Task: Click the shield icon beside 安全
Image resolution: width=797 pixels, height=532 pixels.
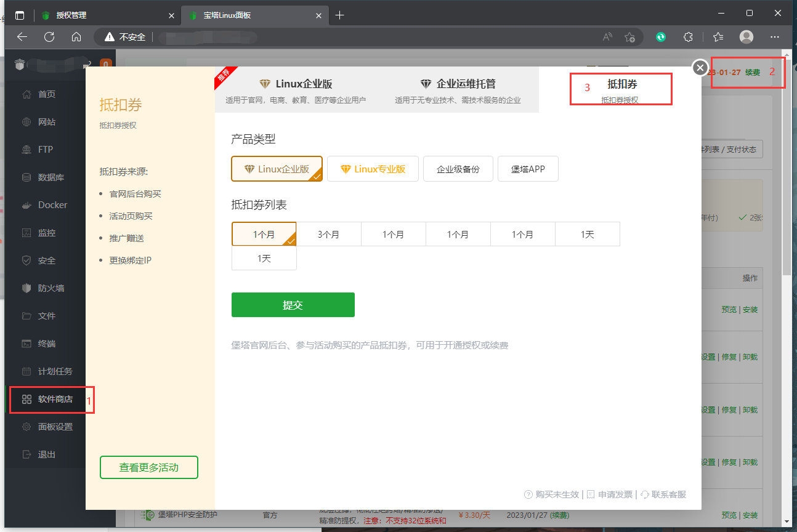Action: [26, 260]
